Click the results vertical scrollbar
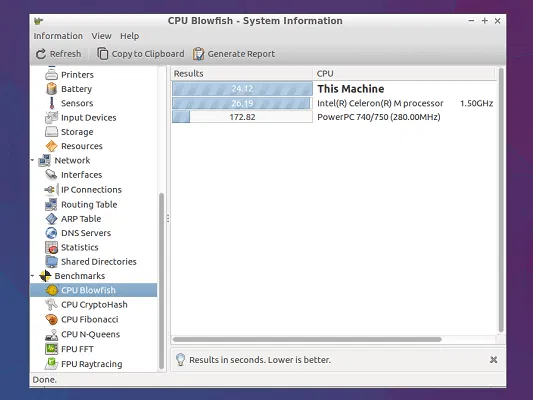Image resolution: width=533 pixels, height=400 pixels. 501,200
